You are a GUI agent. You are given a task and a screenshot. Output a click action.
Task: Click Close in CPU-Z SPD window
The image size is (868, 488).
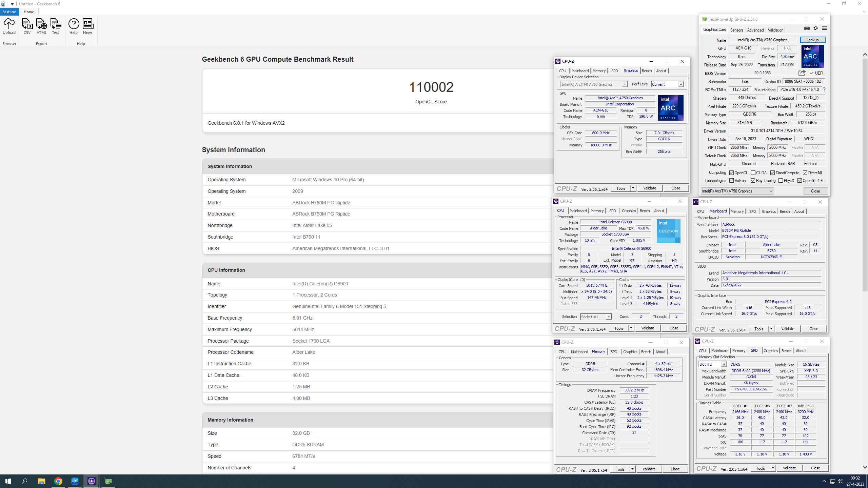tap(815, 468)
